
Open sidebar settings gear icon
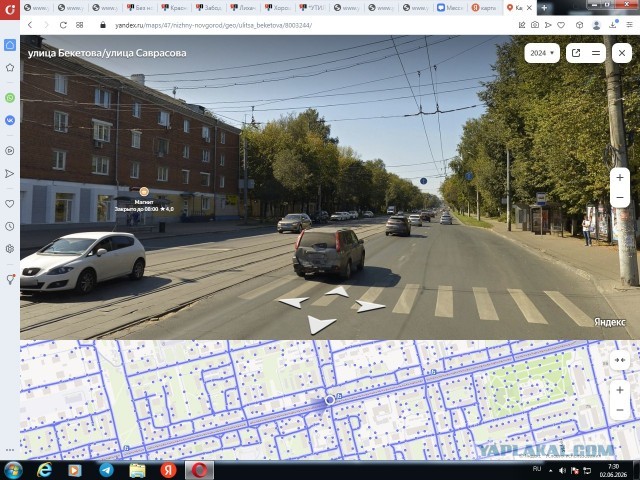[10, 249]
